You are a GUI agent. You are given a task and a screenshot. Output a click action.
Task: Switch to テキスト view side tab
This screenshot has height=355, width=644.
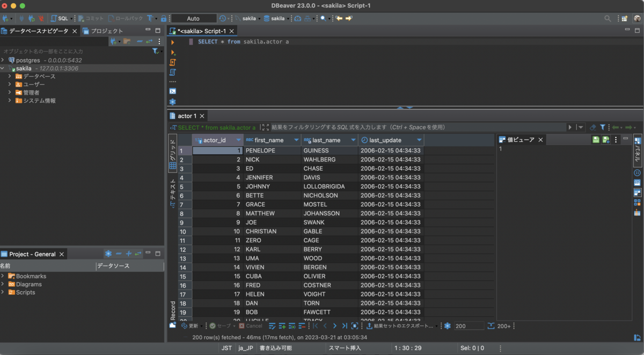click(173, 193)
